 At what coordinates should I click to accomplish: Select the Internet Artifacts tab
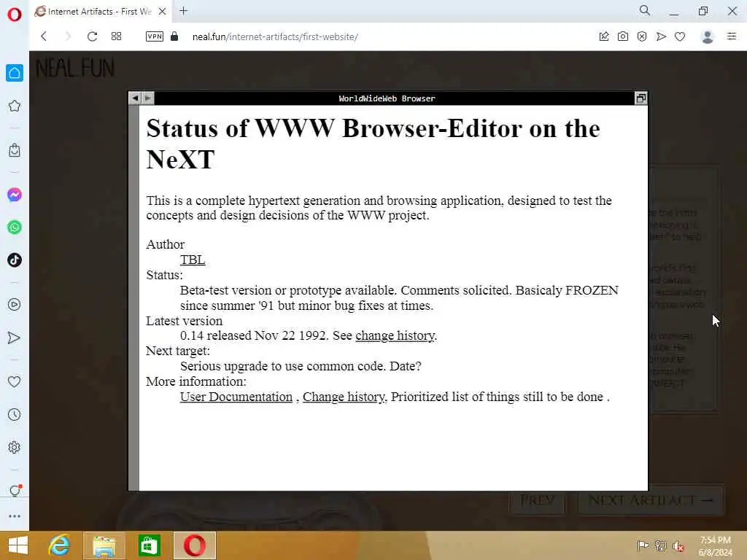(100, 12)
